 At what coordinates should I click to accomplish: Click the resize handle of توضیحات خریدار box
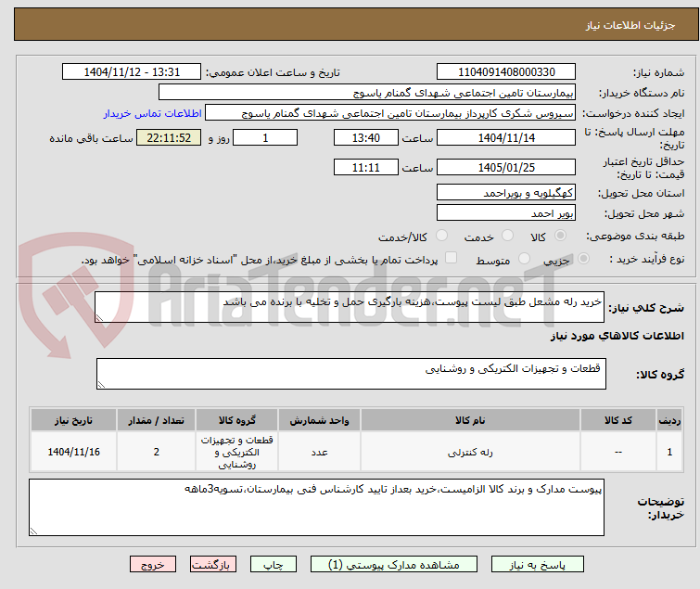(x=33, y=531)
